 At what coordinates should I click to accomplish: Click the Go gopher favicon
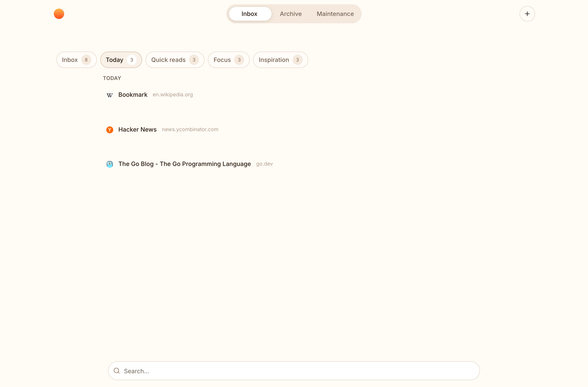(110, 164)
